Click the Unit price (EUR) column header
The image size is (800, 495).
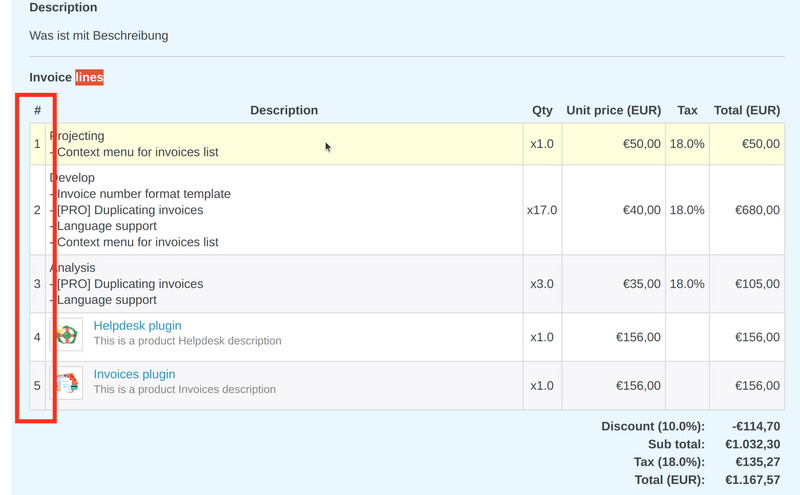point(613,111)
